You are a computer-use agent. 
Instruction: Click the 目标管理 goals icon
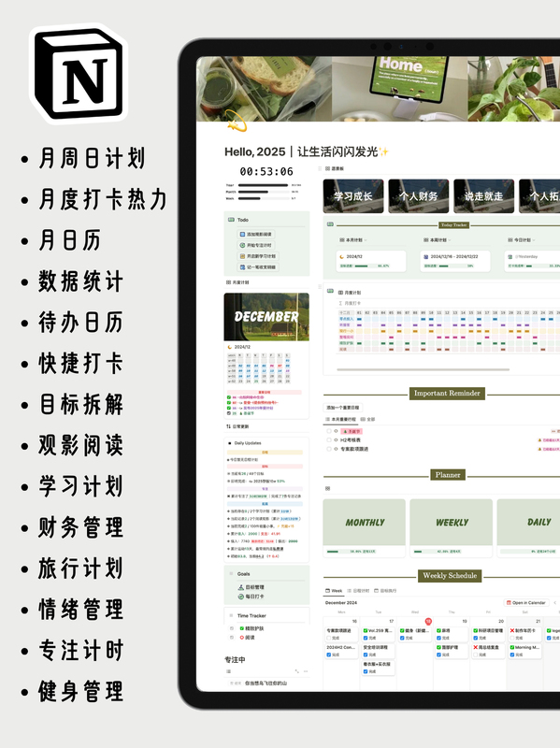241,587
